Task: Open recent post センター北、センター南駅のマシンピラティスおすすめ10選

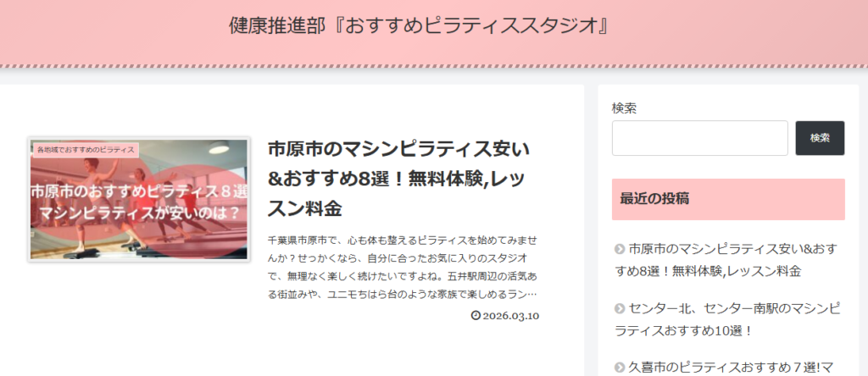Action: [x=727, y=319]
